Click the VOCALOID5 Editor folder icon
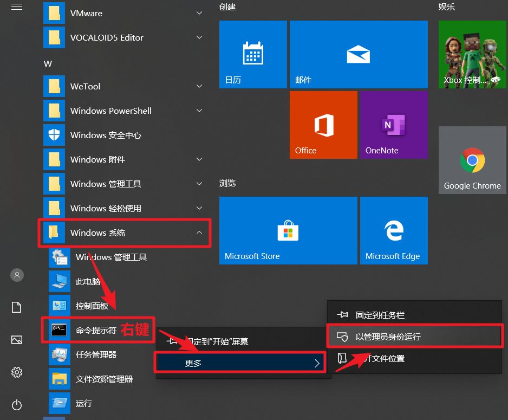Image resolution: width=508 pixels, height=420 pixels. [54, 37]
